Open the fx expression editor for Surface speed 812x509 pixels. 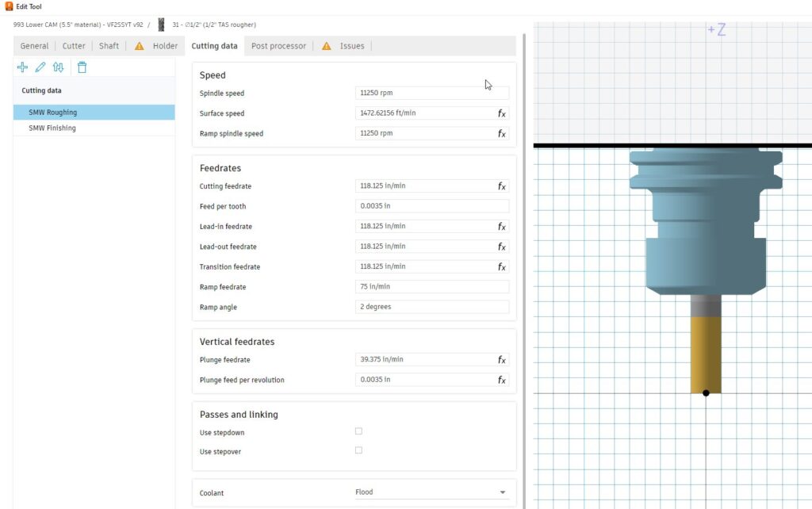tap(501, 113)
